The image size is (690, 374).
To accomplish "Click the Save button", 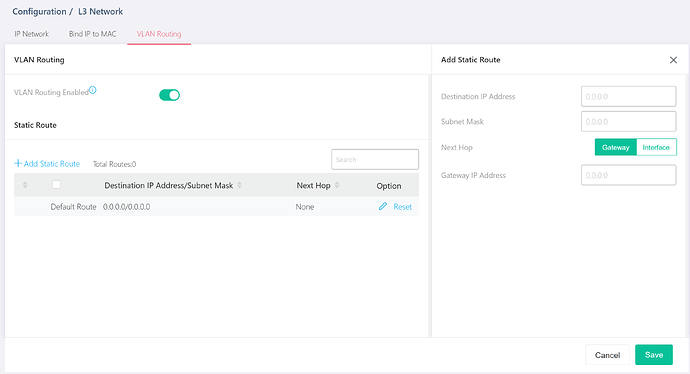I will (654, 355).
